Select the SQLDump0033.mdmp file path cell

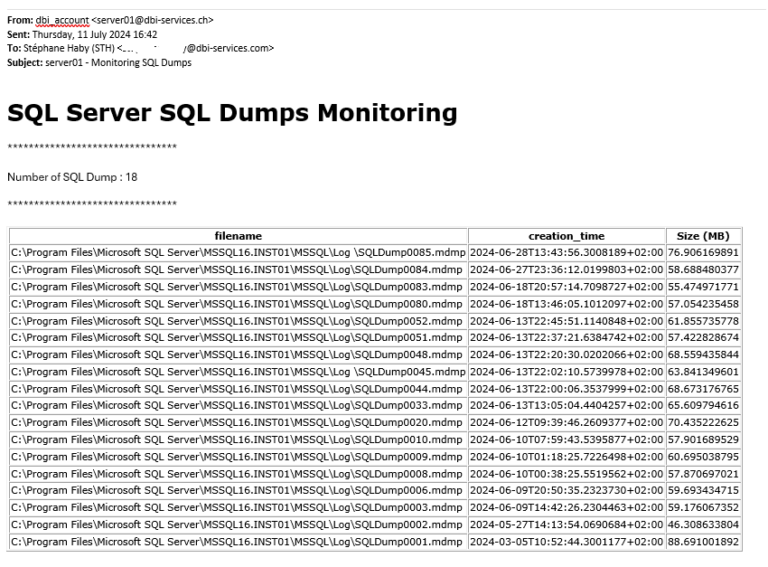point(237,405)
